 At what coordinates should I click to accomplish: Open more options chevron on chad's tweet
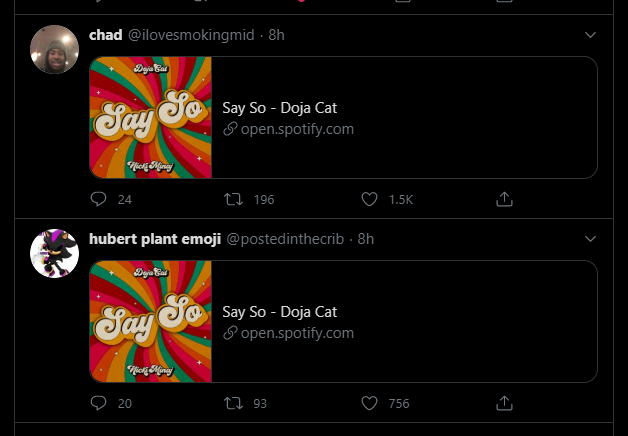tap(590, 35)
